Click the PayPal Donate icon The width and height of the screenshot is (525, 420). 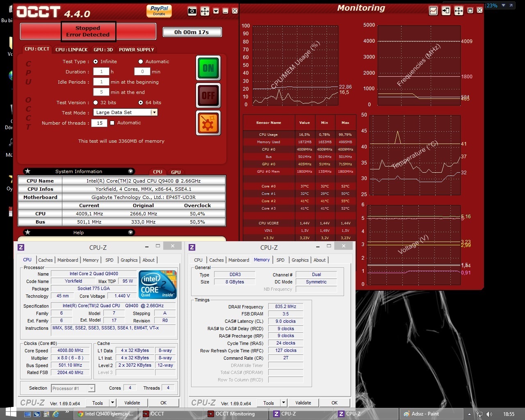pyautogui.click(x=159, y=11)
